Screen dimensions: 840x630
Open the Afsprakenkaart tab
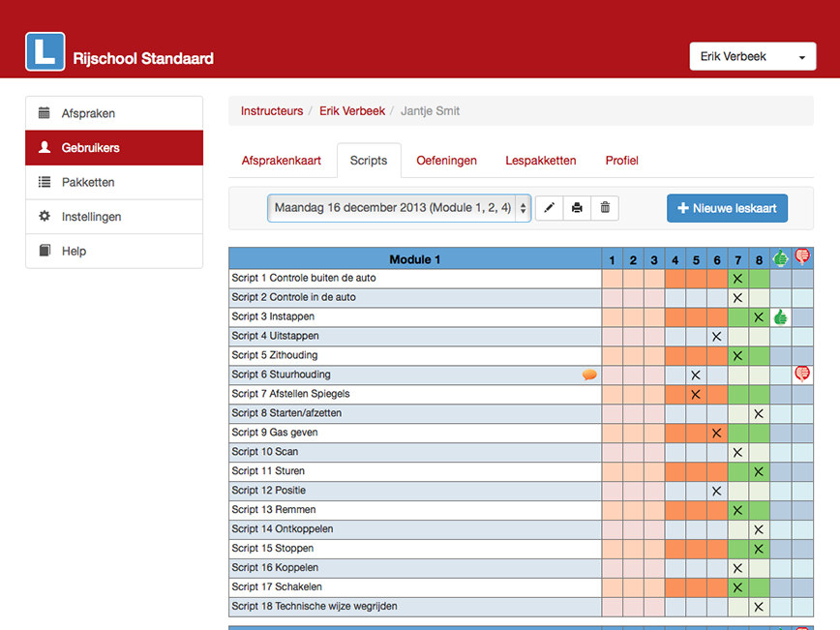(281, 161)
